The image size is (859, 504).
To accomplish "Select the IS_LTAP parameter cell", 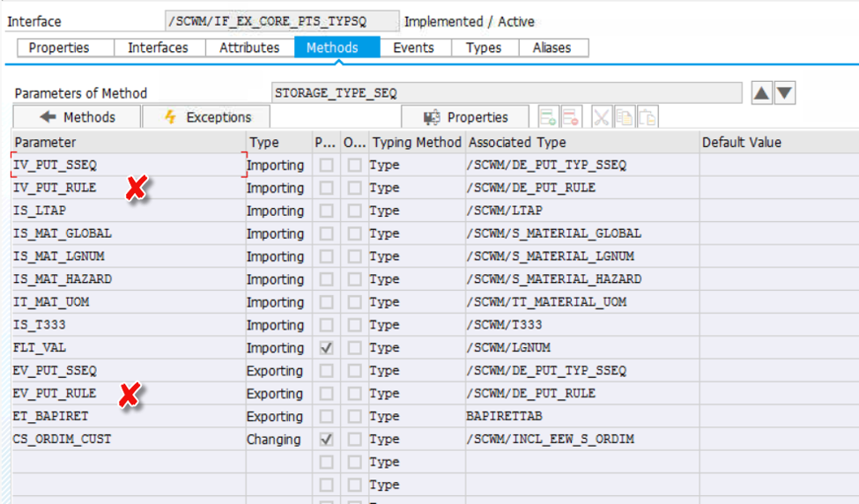I will pyautogui.click(x=129, y=211).
